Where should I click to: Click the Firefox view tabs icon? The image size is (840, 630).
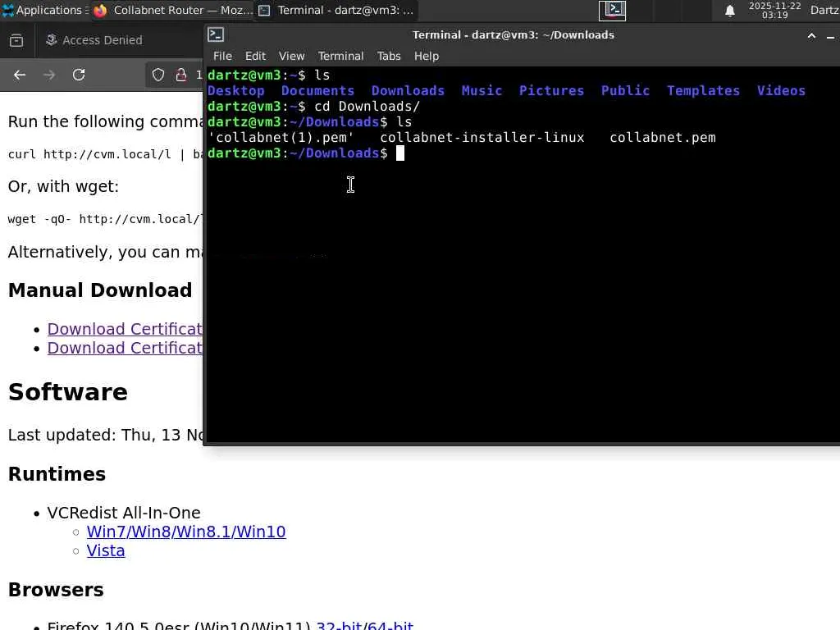[x=16, y=40]
